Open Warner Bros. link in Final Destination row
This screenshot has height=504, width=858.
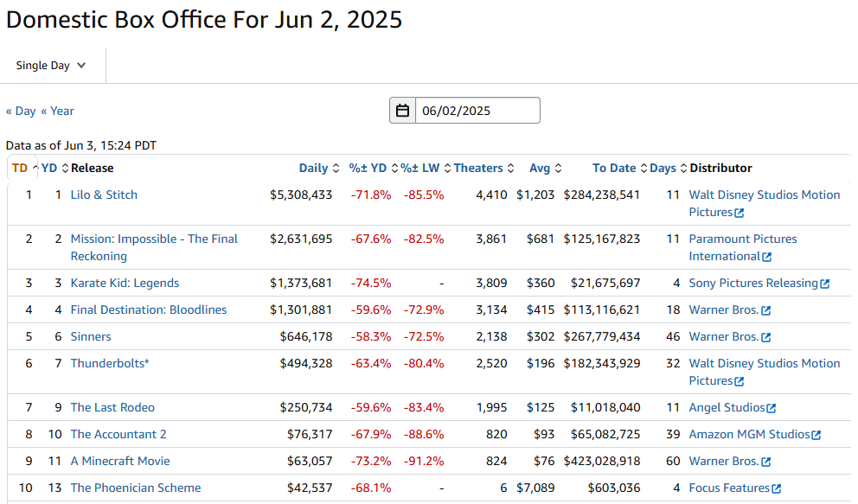tap(730, 310)
